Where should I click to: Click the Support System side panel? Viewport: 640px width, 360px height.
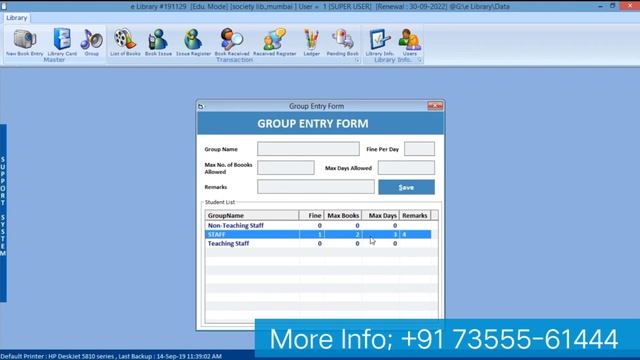[x=3, y=213]
